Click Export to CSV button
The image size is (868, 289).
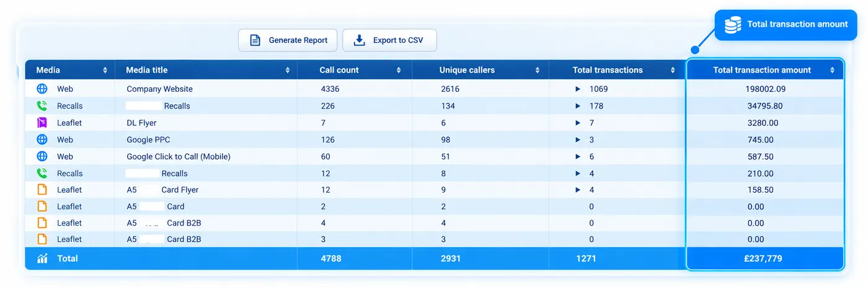pos(389,40)
